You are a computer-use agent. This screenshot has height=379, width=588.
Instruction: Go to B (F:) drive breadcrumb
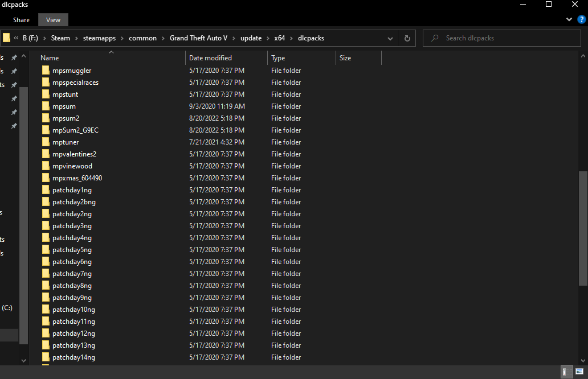30,38
